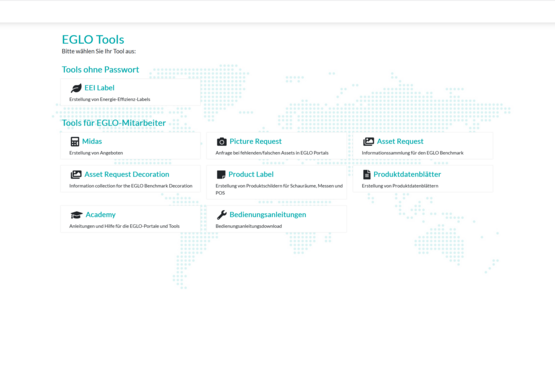Click the graduation cap icon for Academy
The image size is (555, 370).
click(x=76, y=215)
